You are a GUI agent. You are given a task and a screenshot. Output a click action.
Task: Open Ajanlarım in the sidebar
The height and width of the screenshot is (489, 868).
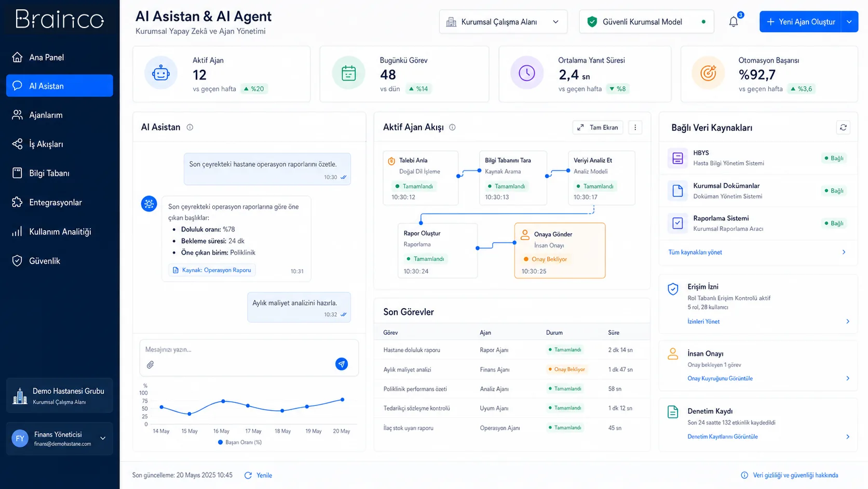pyautogui.click(x=59, y=115)
